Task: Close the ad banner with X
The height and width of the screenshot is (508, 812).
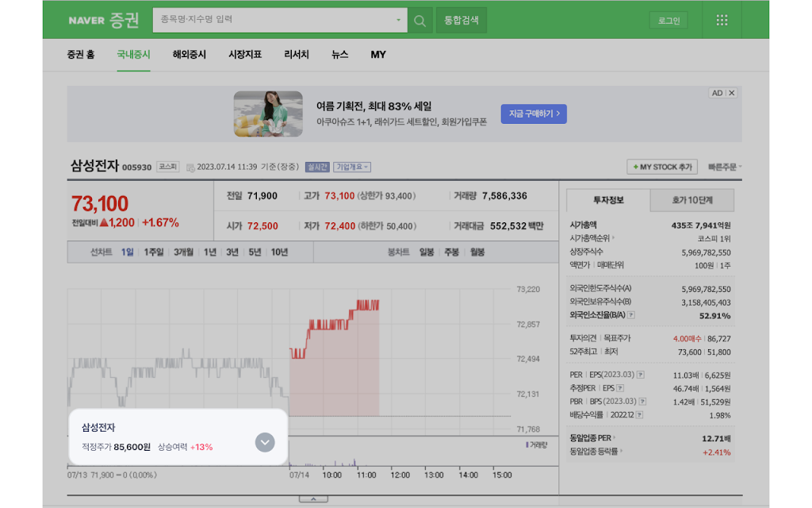Action: [x=732, y=93]
